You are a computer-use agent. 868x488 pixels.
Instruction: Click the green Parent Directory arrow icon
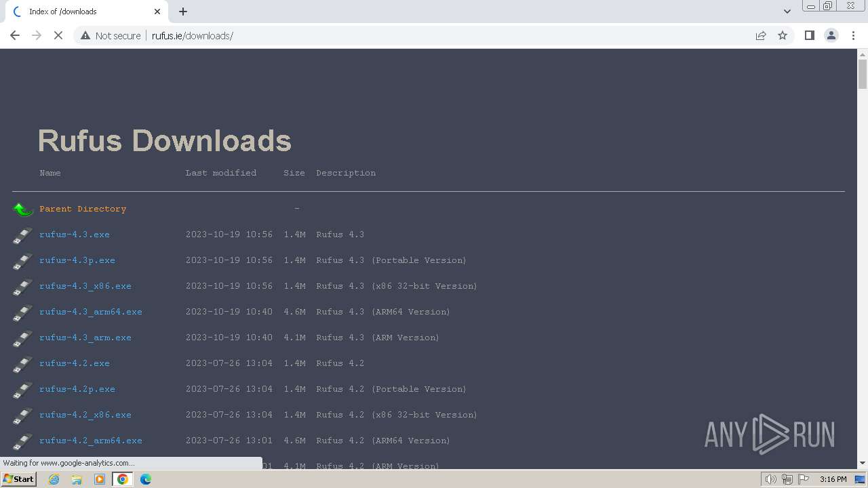(x=22, y=209)
